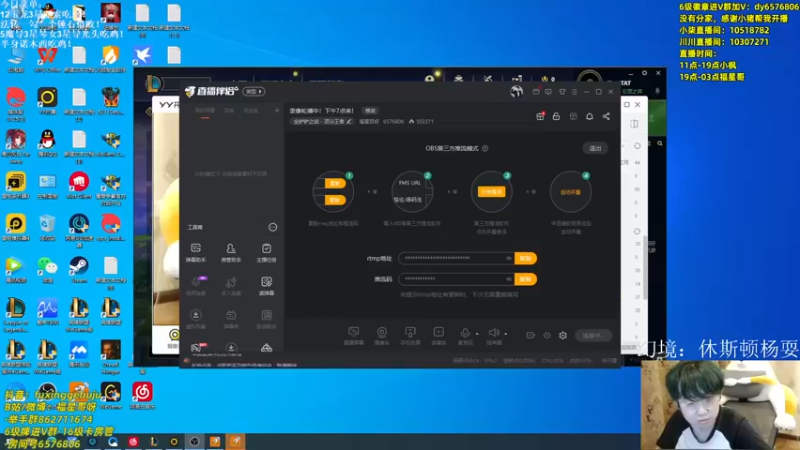Toggle the preview eye icon
Image resolution: width=800 pixels, height=450 pixels.
(x=546, y=336)
